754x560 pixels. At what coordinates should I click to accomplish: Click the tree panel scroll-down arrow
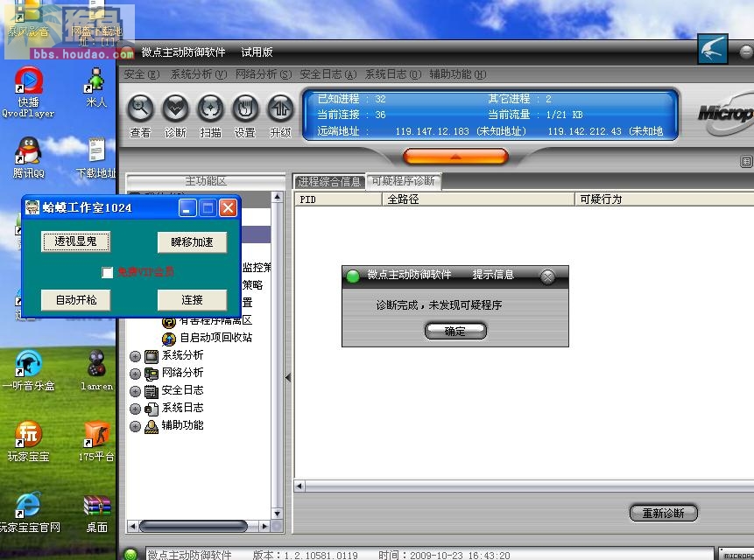click(277, 514)
